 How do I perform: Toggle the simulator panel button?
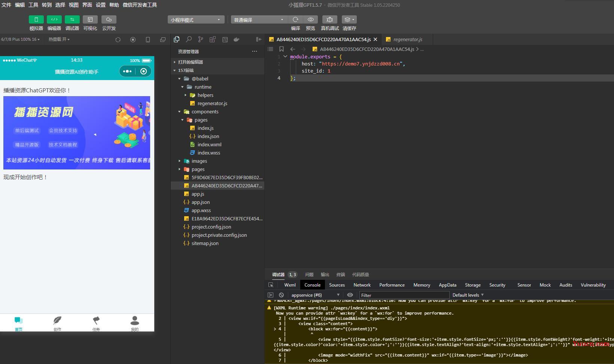tap(36, 19)
